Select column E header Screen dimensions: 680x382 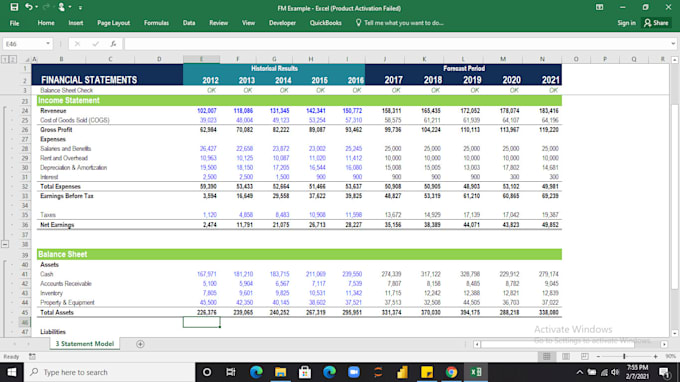(201, 59)
